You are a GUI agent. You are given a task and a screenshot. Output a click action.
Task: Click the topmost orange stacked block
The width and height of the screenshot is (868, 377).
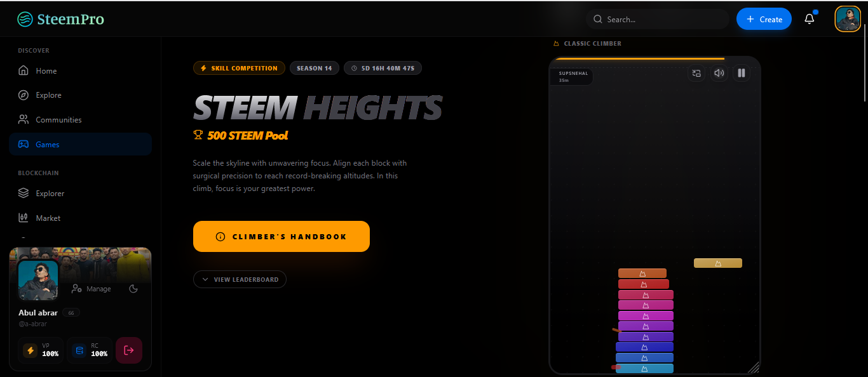click(642, 274)
